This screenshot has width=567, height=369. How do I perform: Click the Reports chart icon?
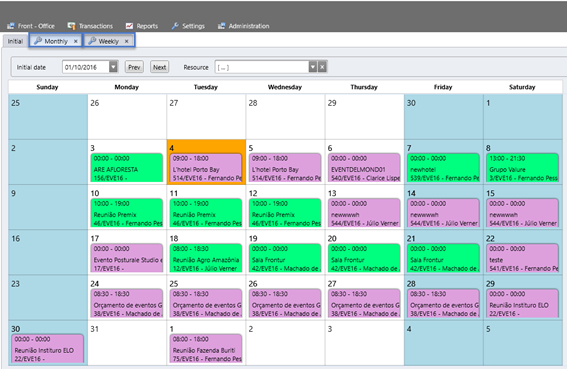click(129, 26)
